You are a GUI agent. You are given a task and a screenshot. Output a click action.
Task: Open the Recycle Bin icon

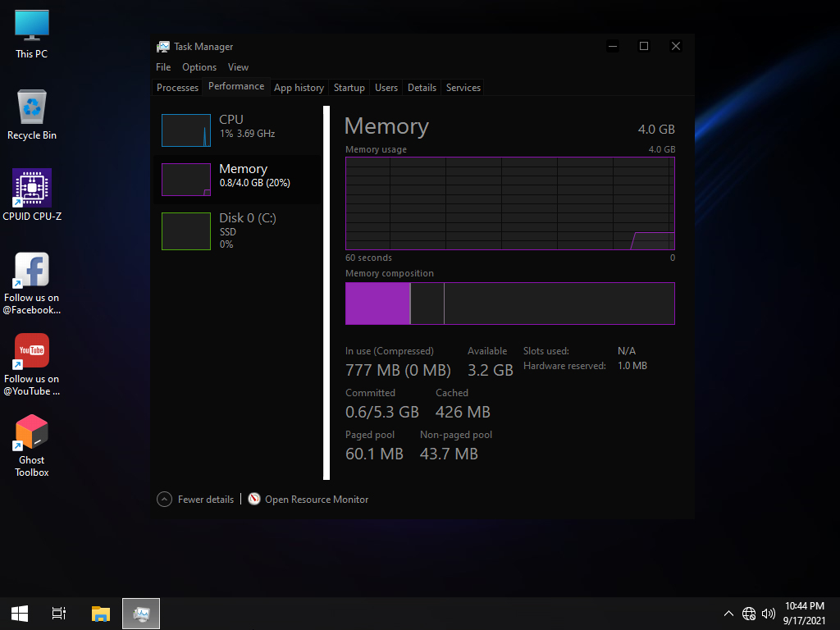tap(32, 115)
